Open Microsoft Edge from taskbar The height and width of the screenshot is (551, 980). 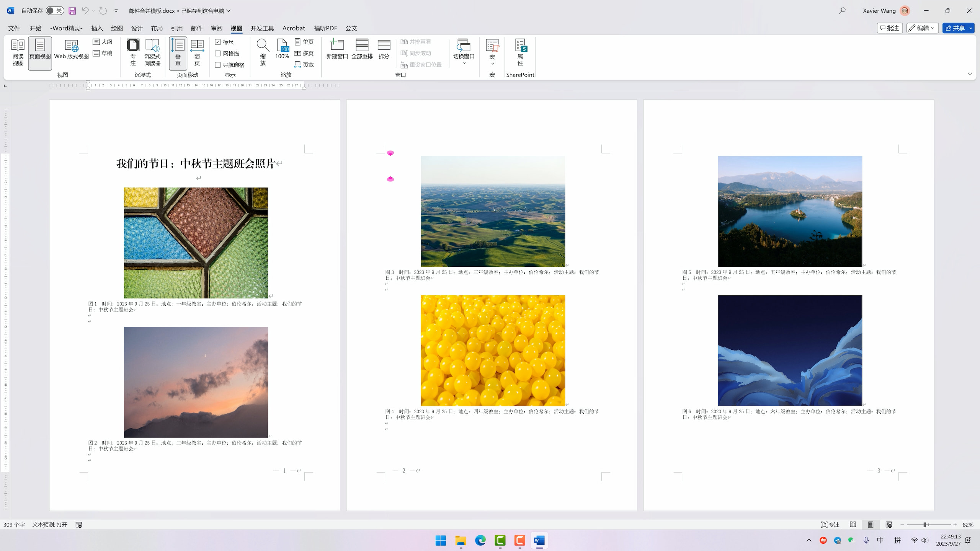click(x=480, y=540)
